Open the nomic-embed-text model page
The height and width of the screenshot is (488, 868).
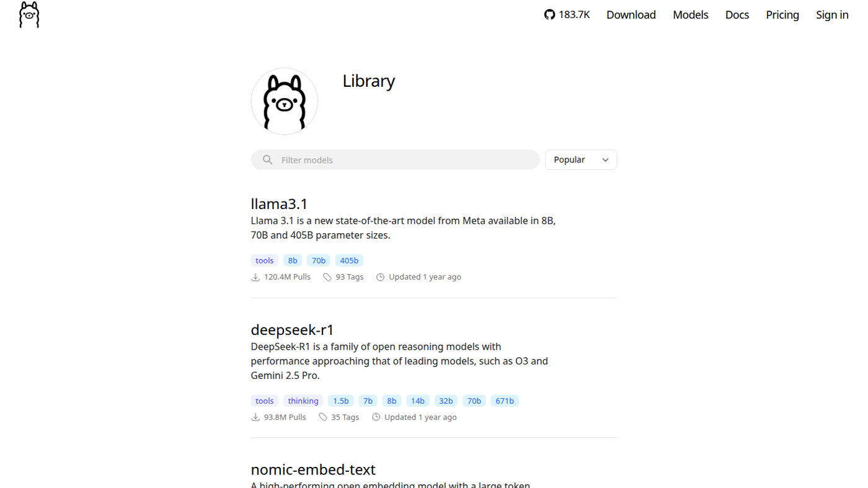tap(313, 469)
